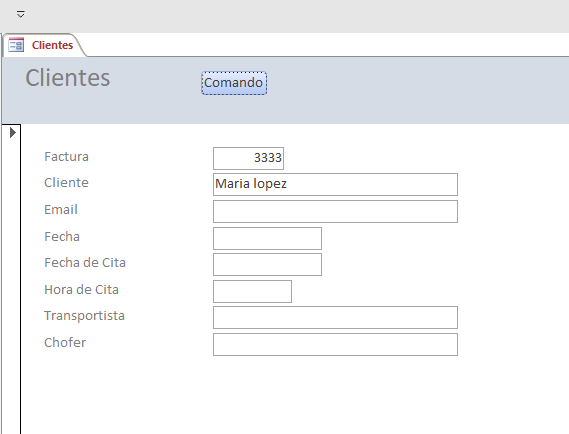Viewport: 569px width, 434px height.
Task: Click the Chofer label
Action: [65, 343]
